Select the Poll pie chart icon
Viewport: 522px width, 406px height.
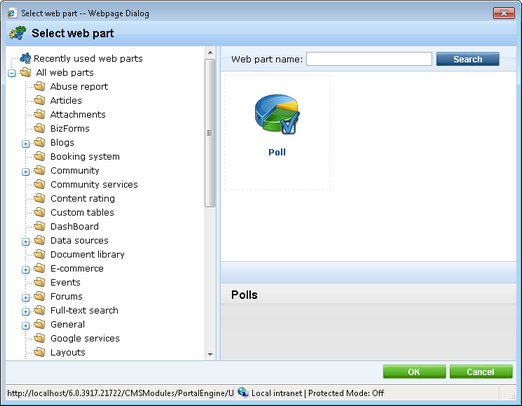(x=277, y=114)
